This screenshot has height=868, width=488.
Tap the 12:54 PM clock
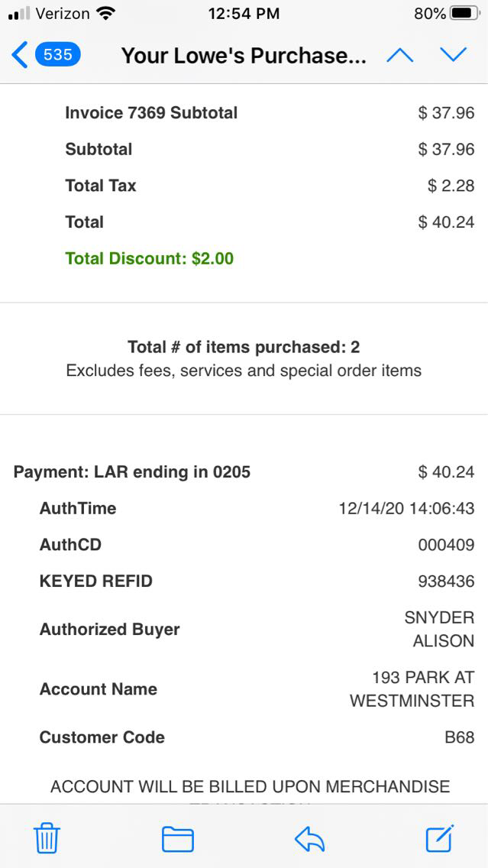coord(244,14)
